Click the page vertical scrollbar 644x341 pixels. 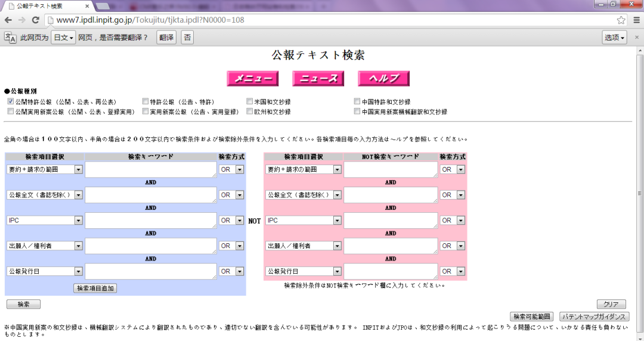[640, 193]
